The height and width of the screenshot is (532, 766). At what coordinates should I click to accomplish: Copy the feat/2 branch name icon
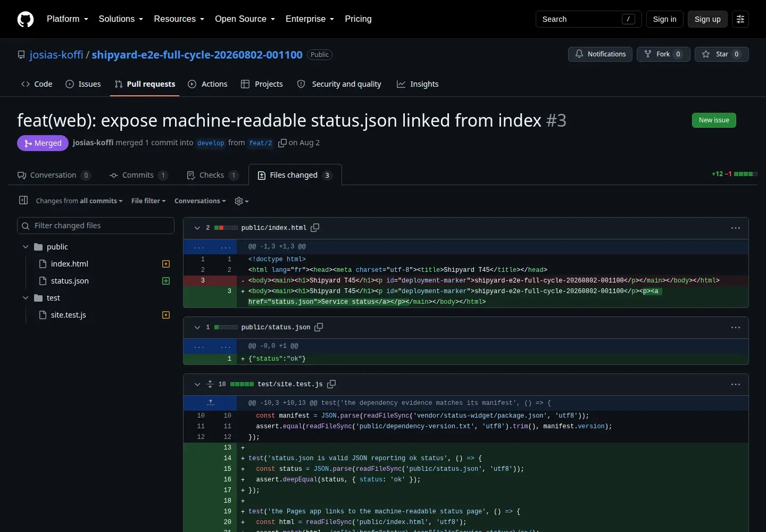[282, 143]
